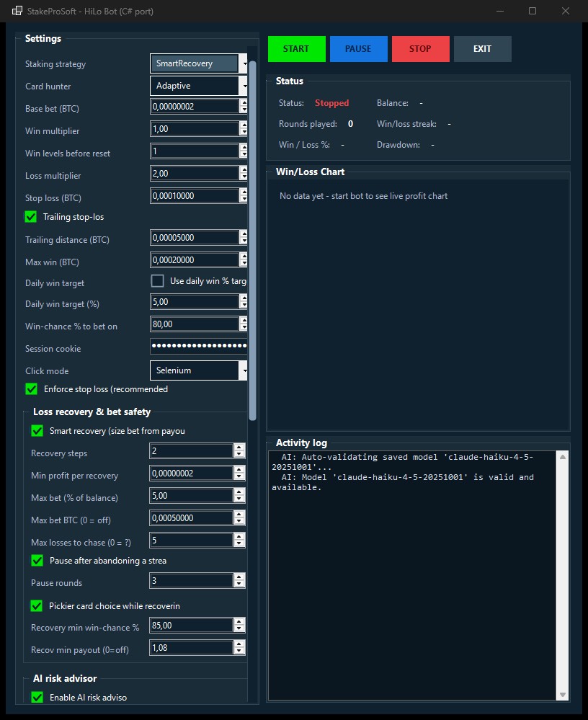Toggle the Trailing stop-loss checkbox

31,217
